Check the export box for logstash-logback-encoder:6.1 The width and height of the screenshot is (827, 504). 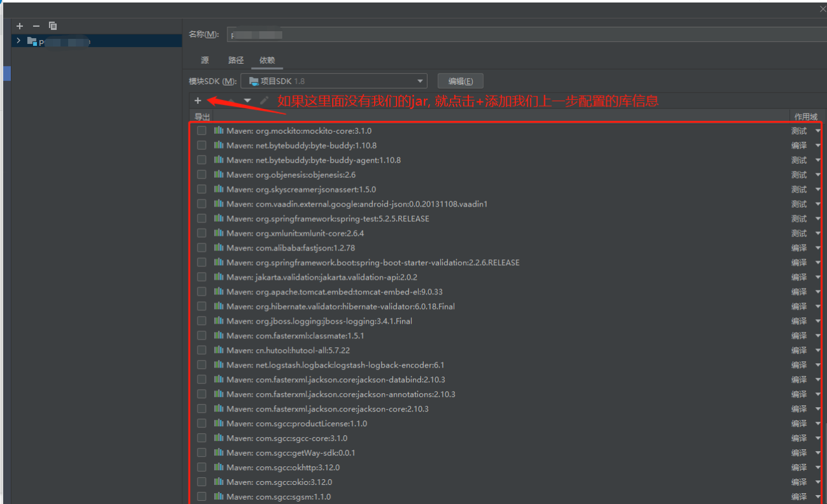(x=201, y=365)
